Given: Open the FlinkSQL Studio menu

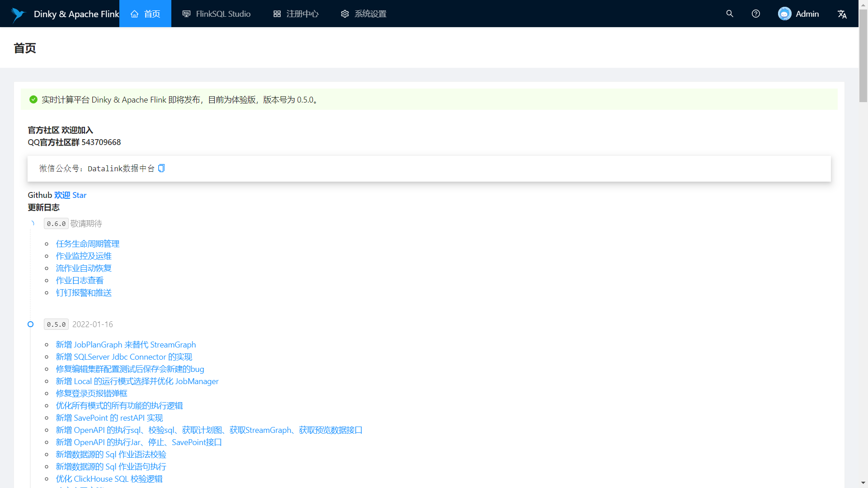Looking at the screenshot, I should (x=217, y=14).
